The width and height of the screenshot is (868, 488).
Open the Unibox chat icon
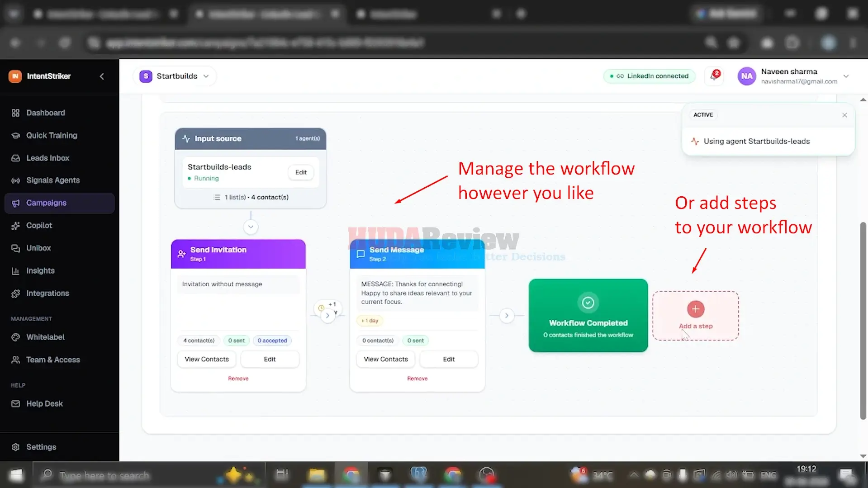point(15,248)
